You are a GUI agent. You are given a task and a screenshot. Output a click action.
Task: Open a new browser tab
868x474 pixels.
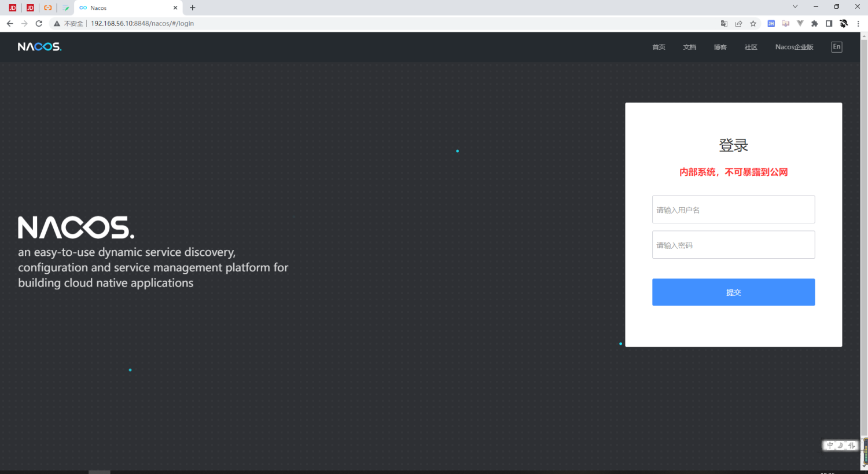tap(193, 8)
